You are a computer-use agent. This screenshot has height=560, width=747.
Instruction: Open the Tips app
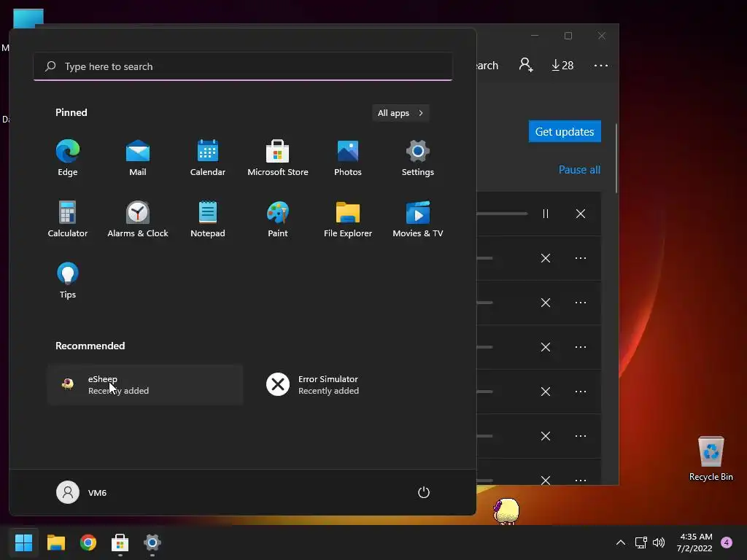coord(68,281)
